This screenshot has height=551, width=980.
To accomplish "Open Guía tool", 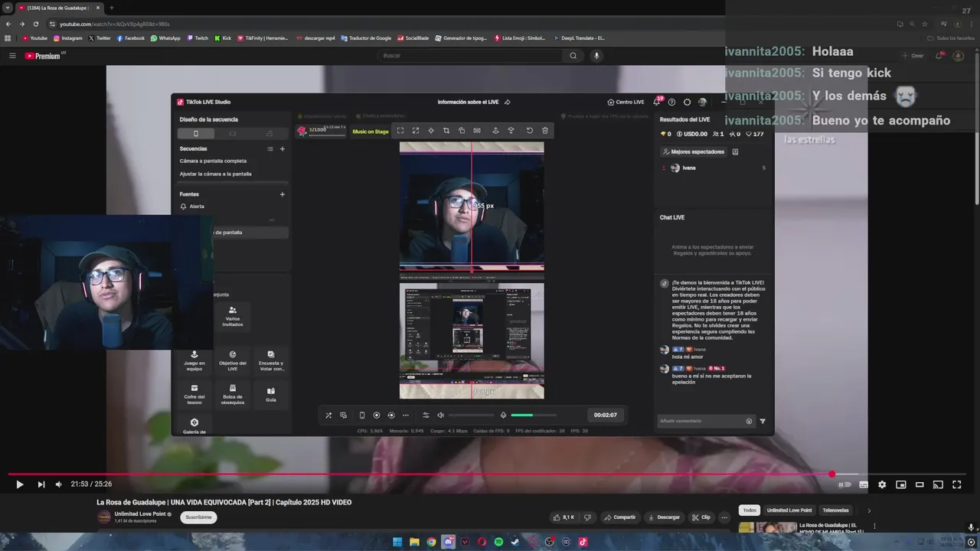I will tap(271, 394).
